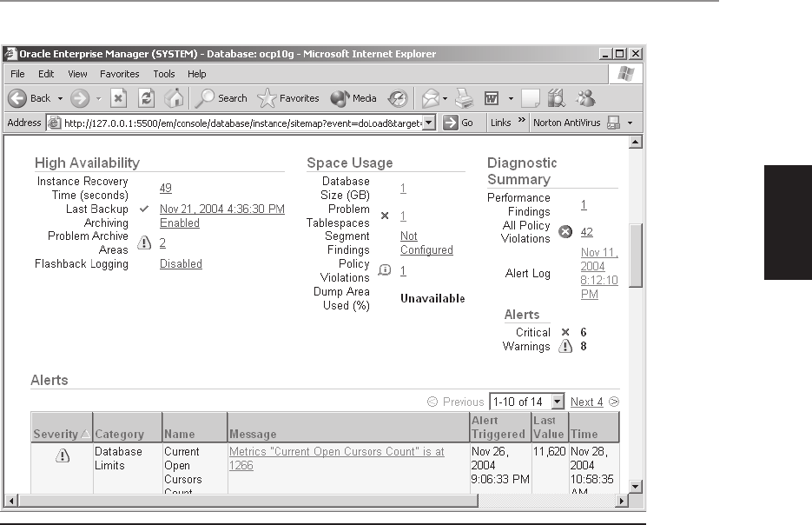Expand the Links toolbar chevron
This screenshot has height=525, width=812.
(x=521, y=122)
